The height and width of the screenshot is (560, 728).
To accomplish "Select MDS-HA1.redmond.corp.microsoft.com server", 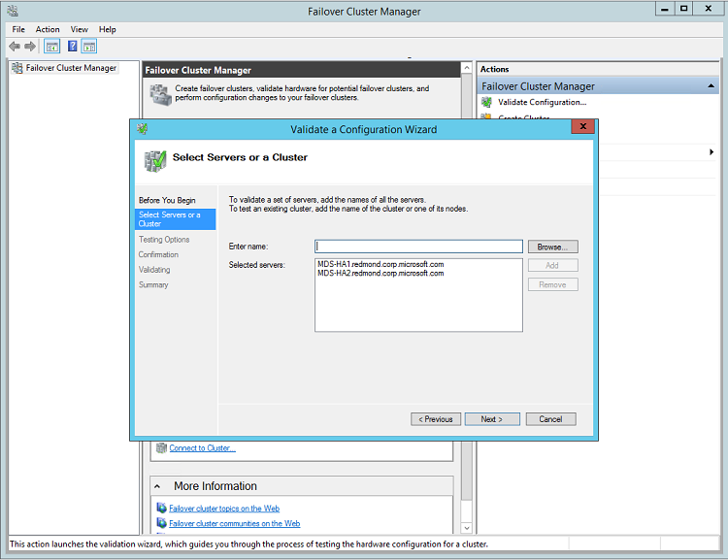I will point(381,264).
